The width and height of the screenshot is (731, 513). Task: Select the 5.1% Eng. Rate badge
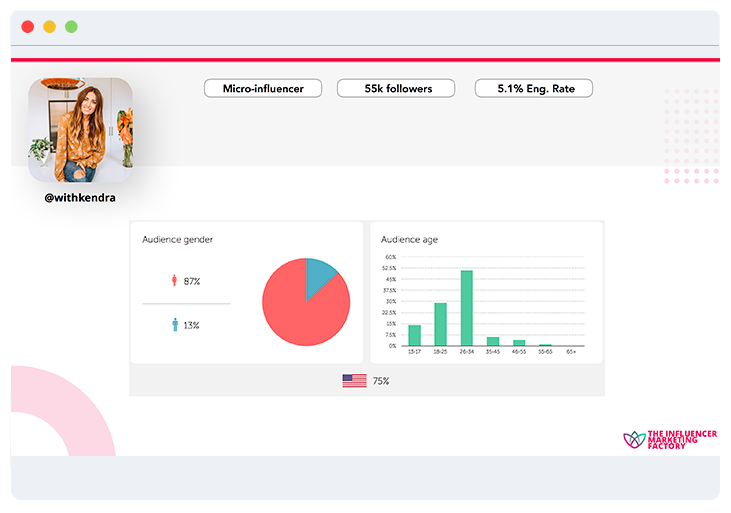[x=534, y=88]
